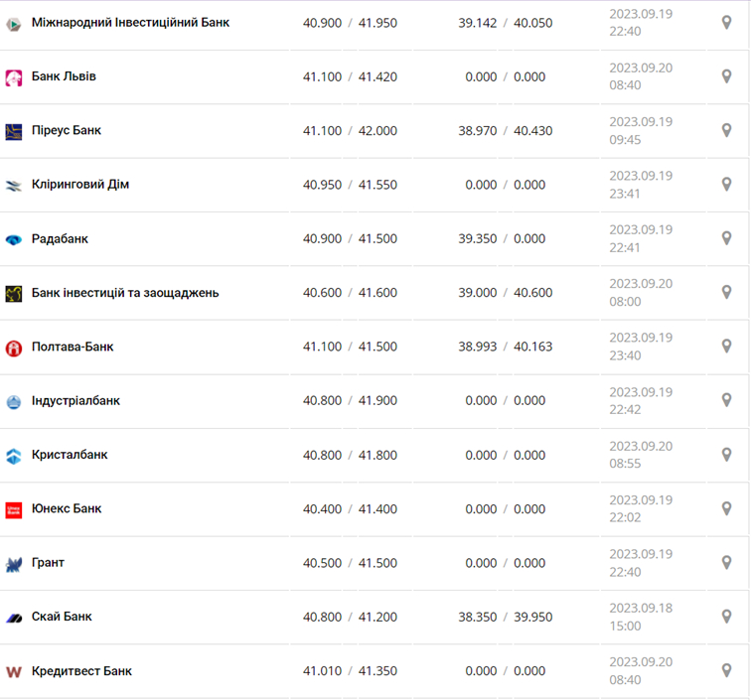Open the Кліринговий Дім bank link

click(x=80, y=185)
